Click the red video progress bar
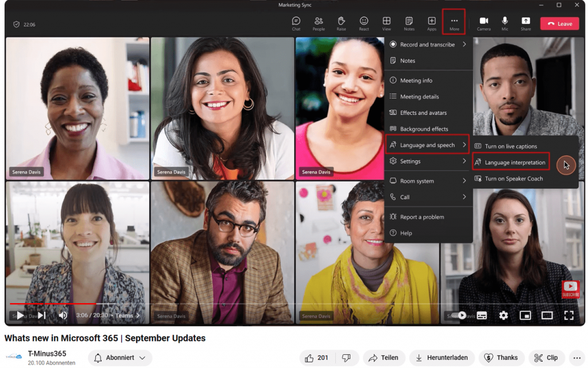Screen dimensions: 588x368 pyautogui.click(x=52, y=304)
